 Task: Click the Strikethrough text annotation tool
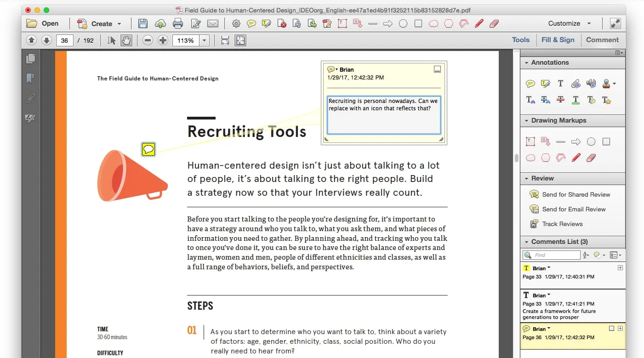tap(560, 100)
